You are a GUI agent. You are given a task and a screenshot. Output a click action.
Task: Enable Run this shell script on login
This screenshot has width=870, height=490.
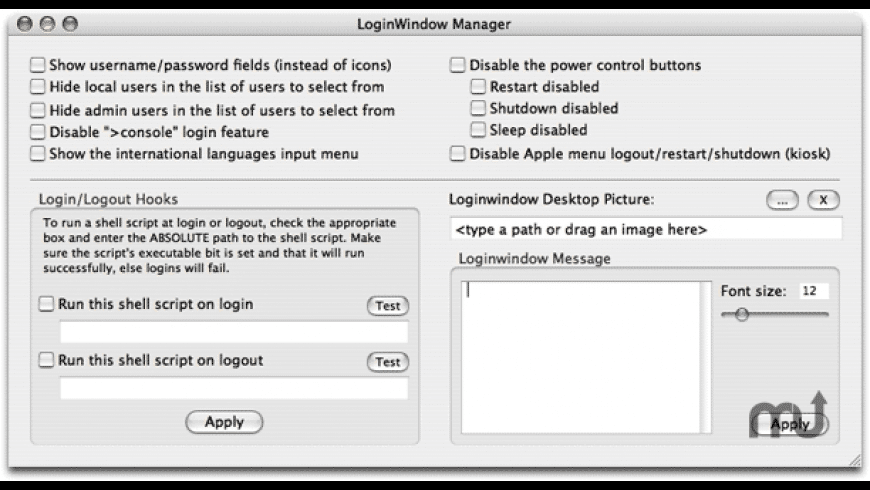point(46,304)
